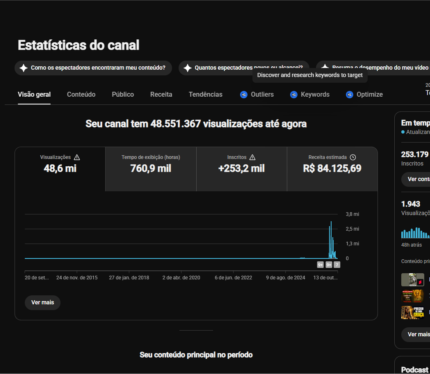Click the warning triangle next to Inscritos

[252, 157]
